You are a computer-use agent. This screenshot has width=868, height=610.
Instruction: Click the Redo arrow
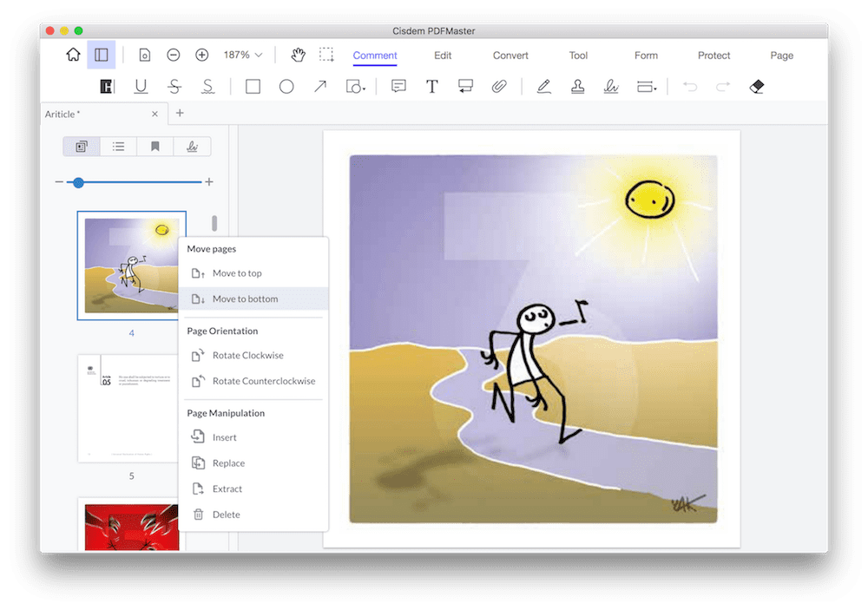[x=723, y=87]
